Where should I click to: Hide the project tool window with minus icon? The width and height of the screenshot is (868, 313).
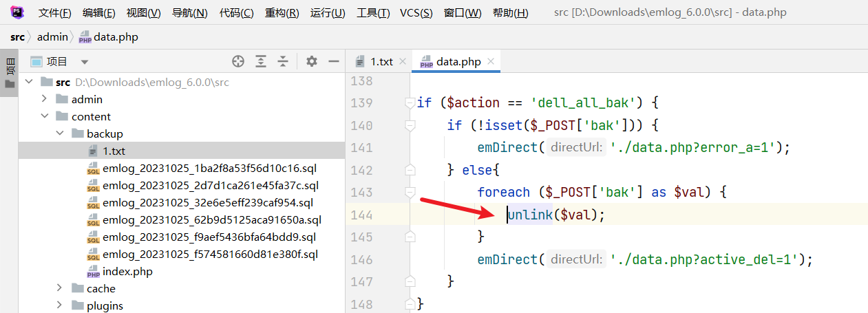pyautogui.click(x=334, y=61)
